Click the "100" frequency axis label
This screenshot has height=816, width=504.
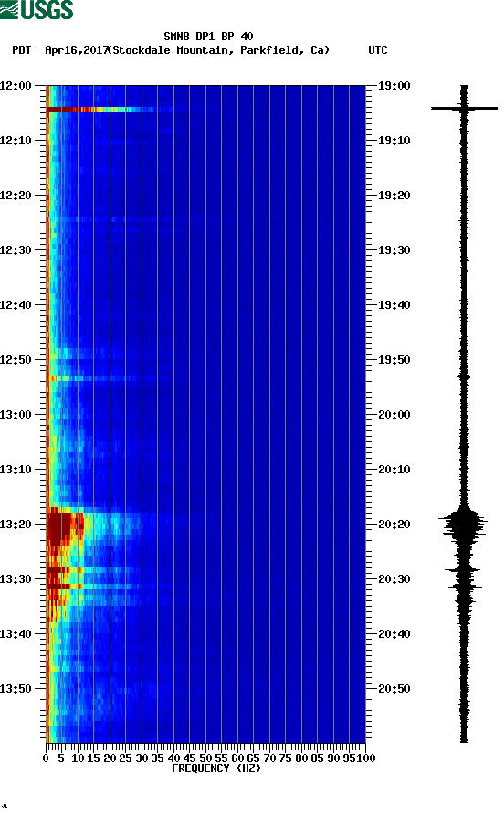(365, 758)
